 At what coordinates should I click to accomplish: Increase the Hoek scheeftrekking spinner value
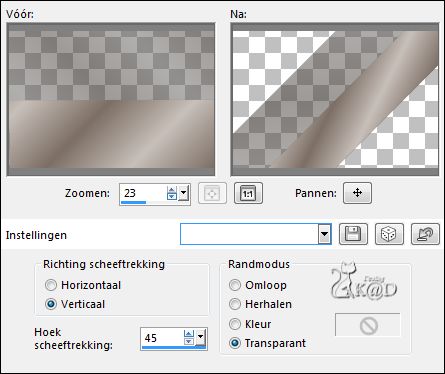[x=189, y=334]
